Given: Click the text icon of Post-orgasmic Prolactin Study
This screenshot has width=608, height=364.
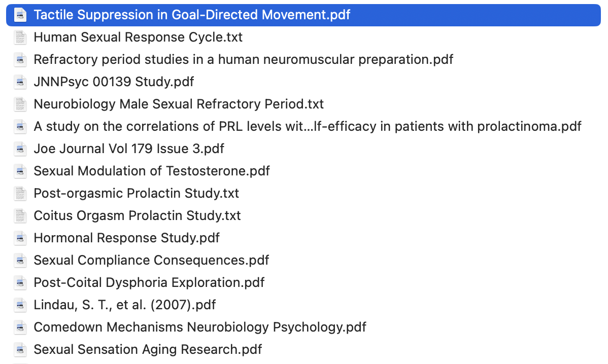Looking at the screenshot, I should click(21, 193).
